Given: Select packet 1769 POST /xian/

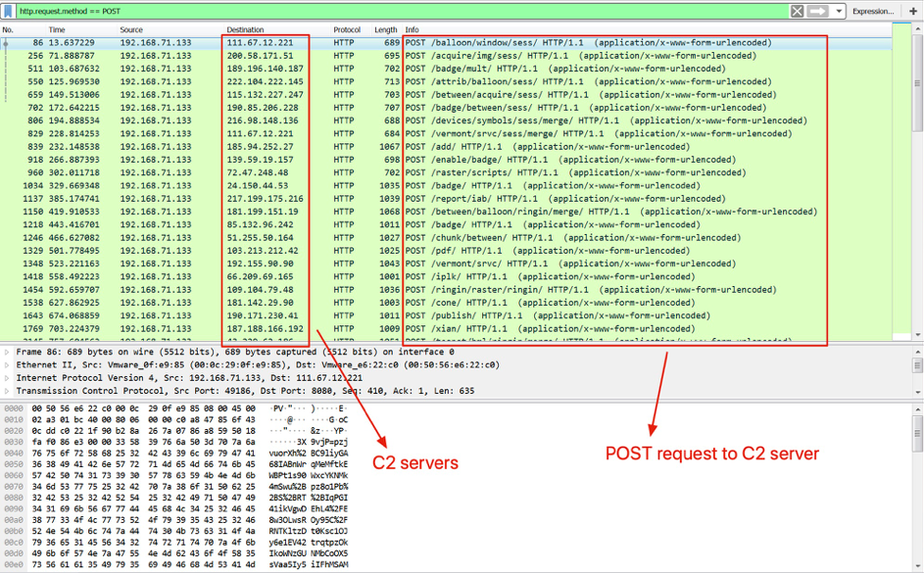Looking at the screenshot, I should tap(446, 328).
